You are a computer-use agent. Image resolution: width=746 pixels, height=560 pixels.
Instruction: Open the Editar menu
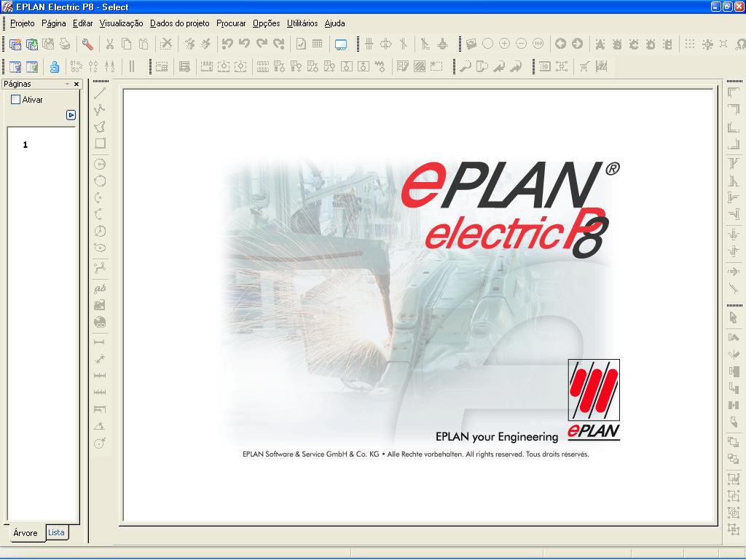(83, 23)
